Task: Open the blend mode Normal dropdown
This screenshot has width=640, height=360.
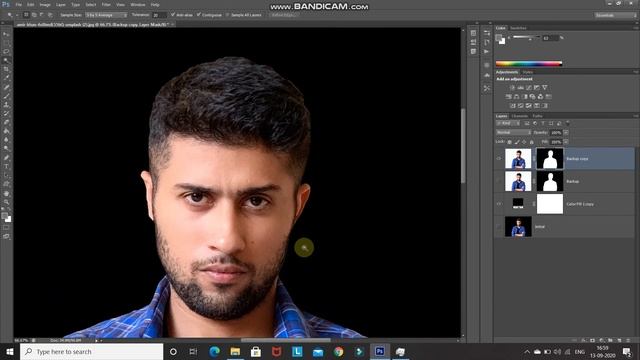Action: pyautogui.click(x=513, y=133)
